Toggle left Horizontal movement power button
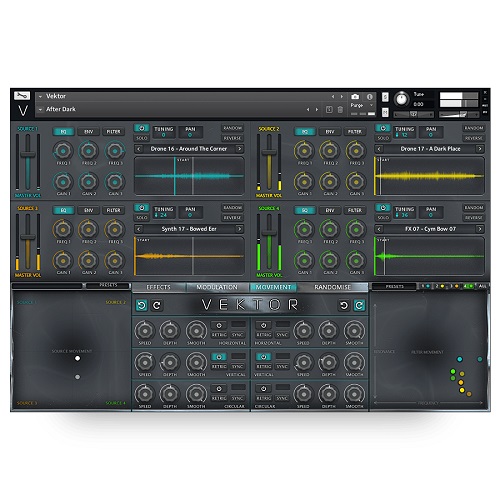Screen dimensions: 500x500 pyautogui.click(x=219, y=325)
